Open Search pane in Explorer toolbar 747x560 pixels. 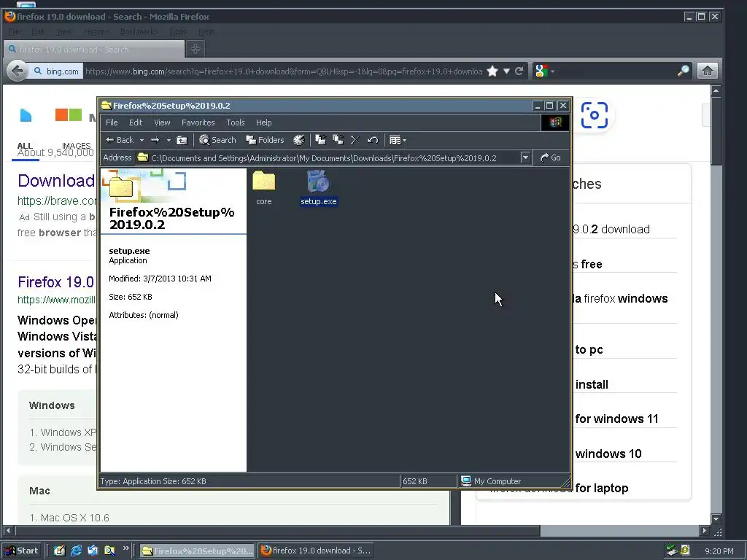(x=217, y=140)
